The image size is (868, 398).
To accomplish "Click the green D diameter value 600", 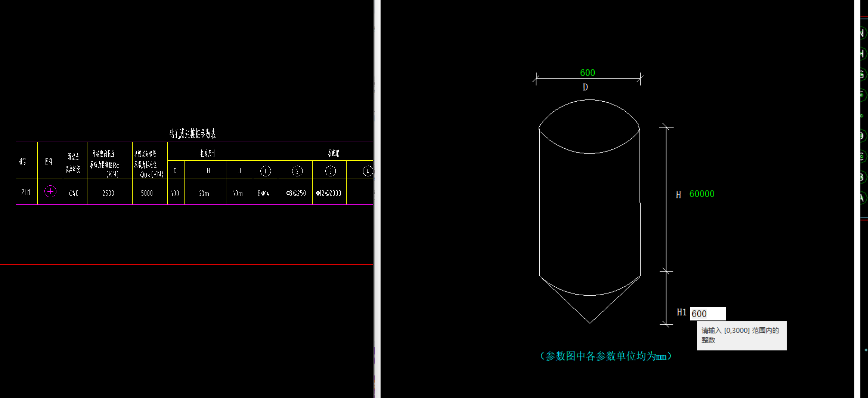I will click(588, 73).
